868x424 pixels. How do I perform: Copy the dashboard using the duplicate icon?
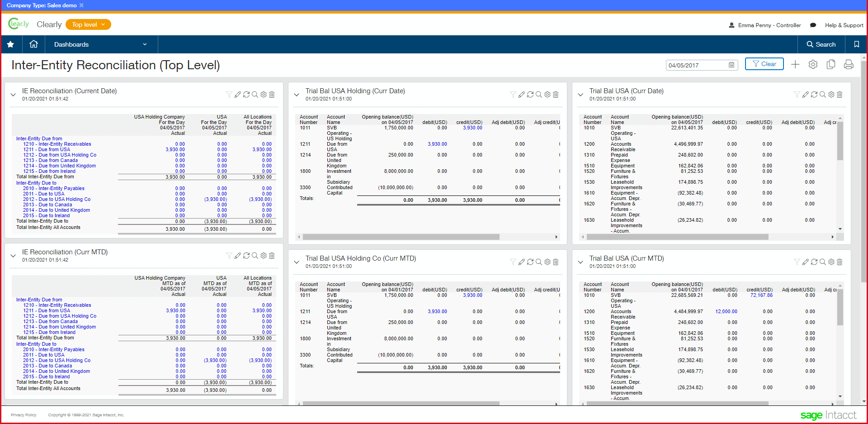coord(831,65)
